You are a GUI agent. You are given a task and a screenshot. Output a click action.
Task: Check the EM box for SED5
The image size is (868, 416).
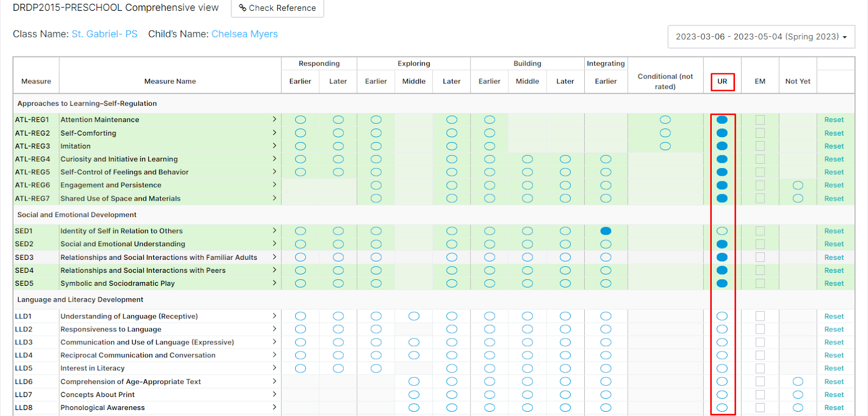[760, 283]
